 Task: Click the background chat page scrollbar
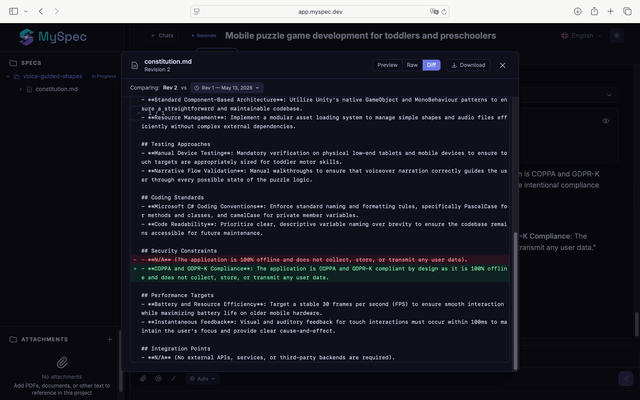tap(637, 324)
